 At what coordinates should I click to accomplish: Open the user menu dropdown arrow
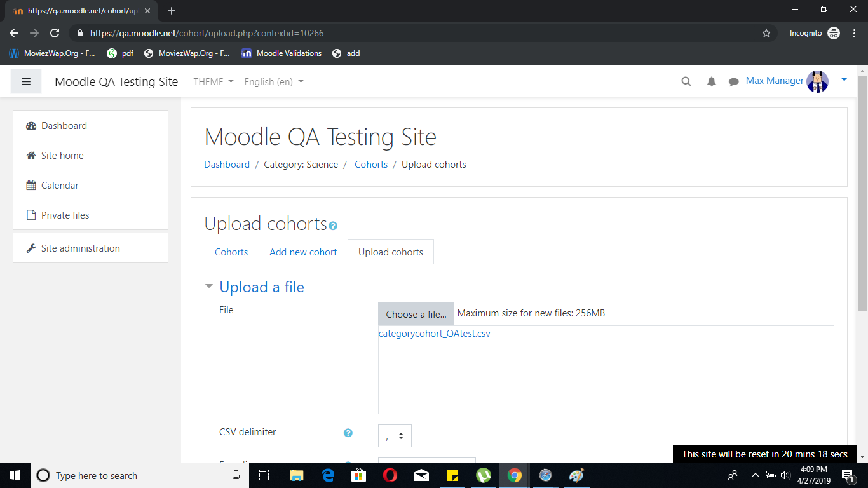[x=844, y=80]
